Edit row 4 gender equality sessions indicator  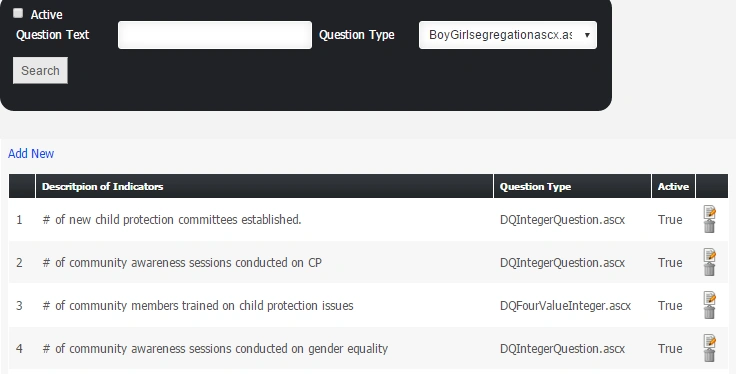(710, 341)
